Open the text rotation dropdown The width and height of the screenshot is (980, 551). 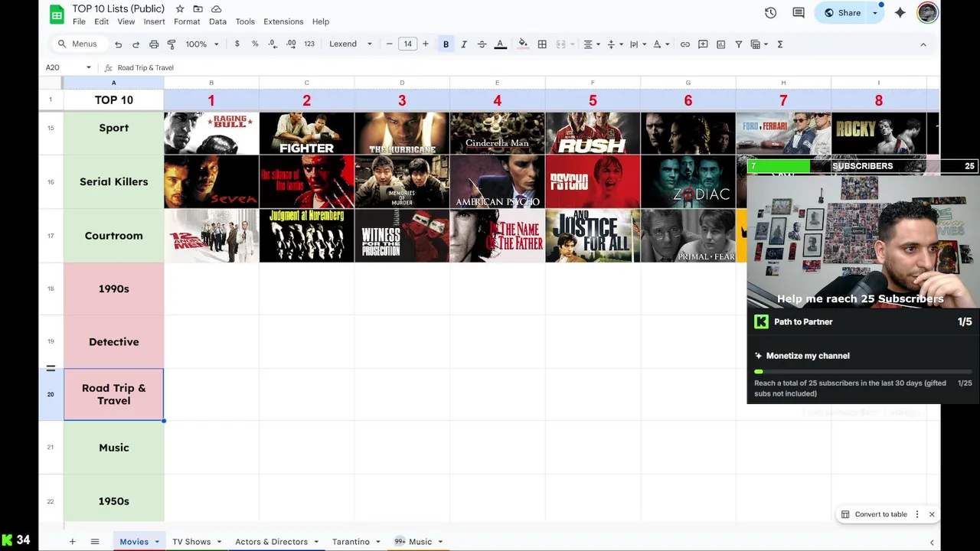[660, 44]
